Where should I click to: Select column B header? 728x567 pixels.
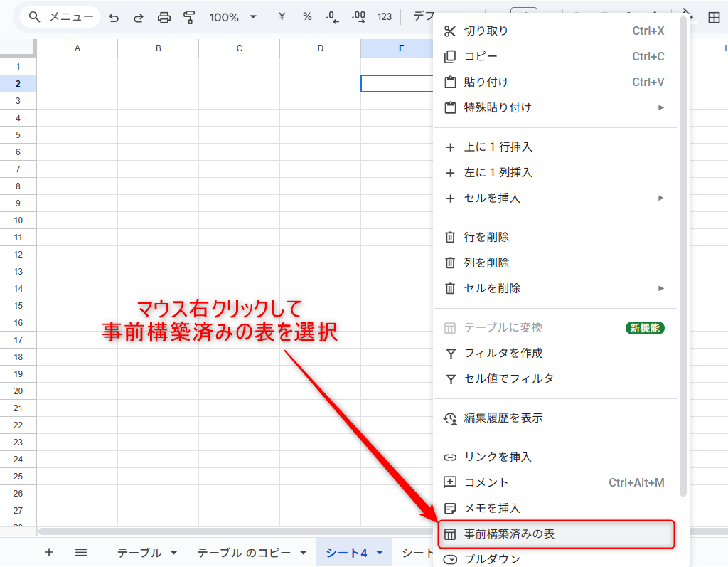coord(158,48)
